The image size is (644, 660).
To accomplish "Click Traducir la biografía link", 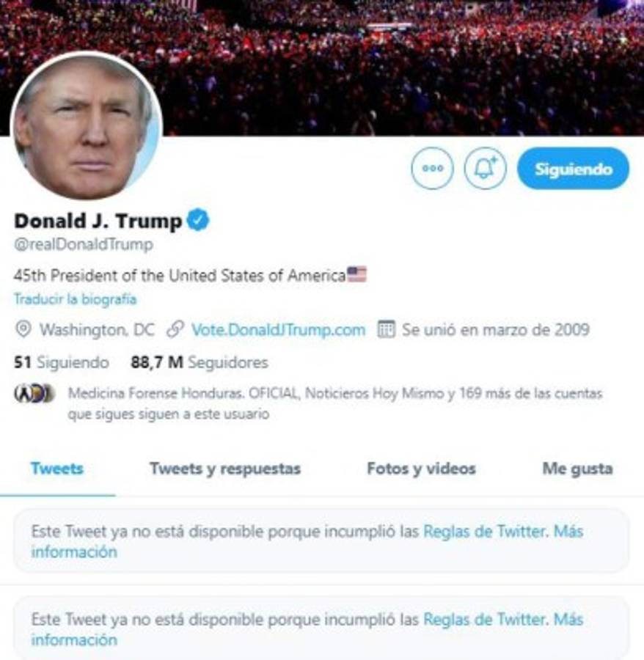I will tap(76, 299).
